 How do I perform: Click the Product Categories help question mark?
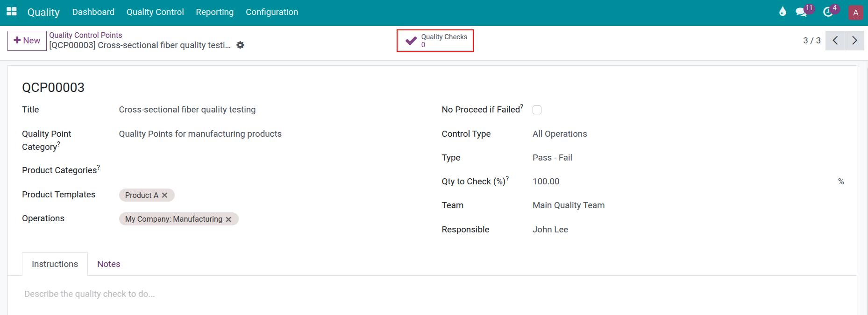[99, 167]
